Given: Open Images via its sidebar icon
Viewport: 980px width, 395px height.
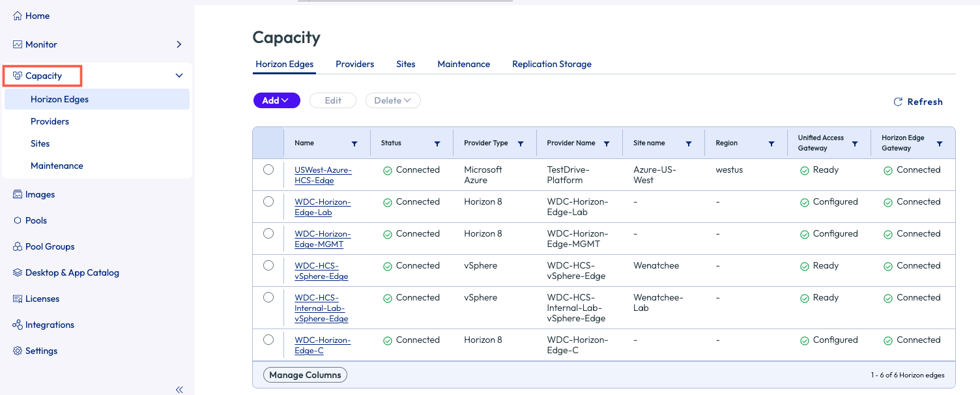Looking at the screenshot, I should click(x=18, y=195).
